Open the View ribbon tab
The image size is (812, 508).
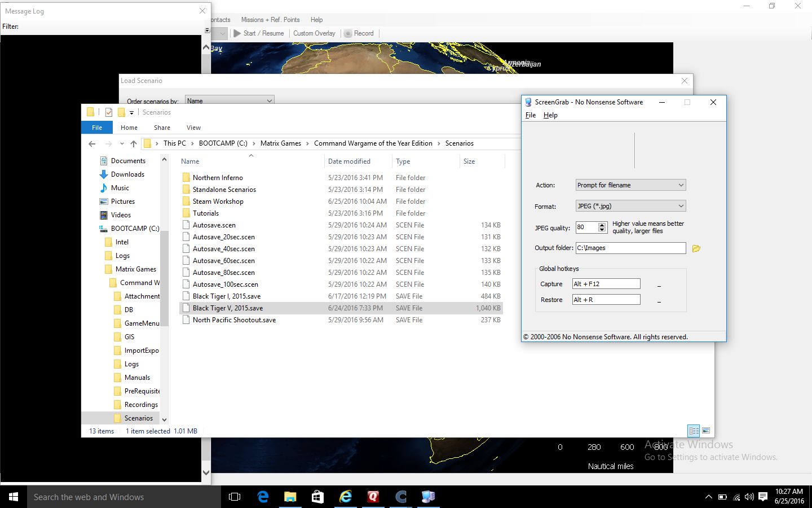click(193, 128)
